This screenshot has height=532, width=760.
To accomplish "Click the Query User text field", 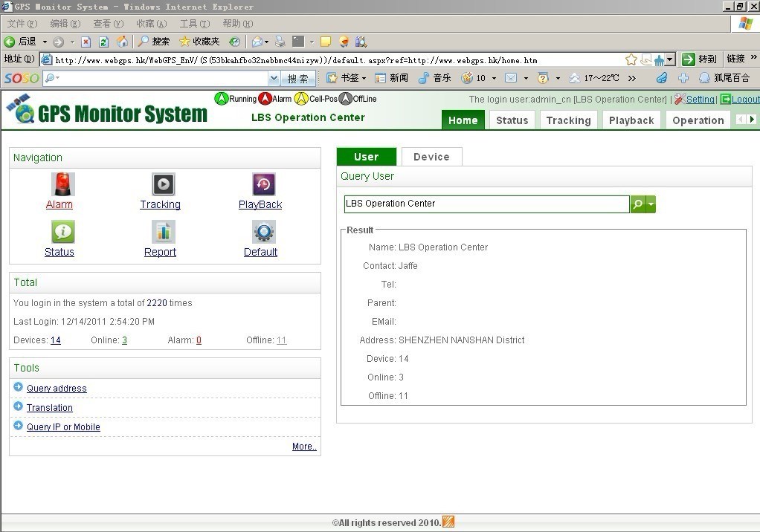I will point(486,204).
